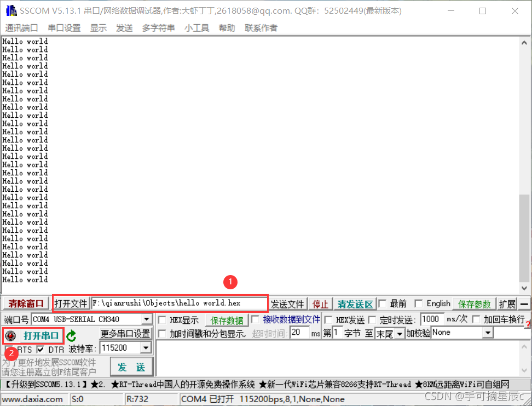Click the hello world.hex file path field
This screenshot has height=406, width=532.
179,303
